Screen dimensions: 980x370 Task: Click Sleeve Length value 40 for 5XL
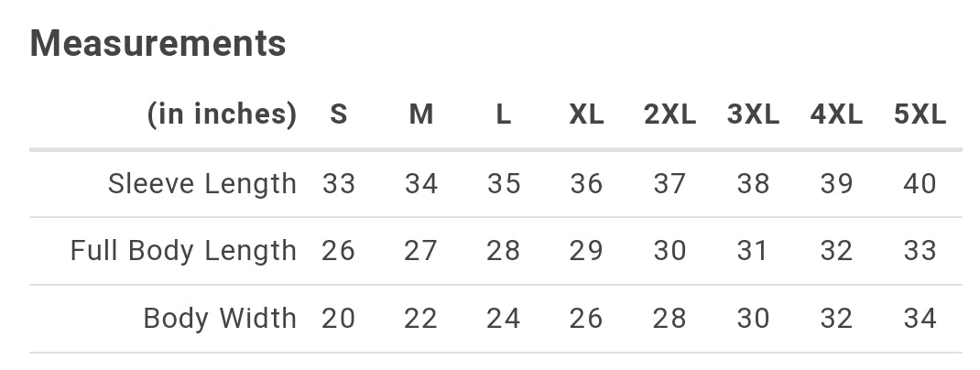coord(920,184)
